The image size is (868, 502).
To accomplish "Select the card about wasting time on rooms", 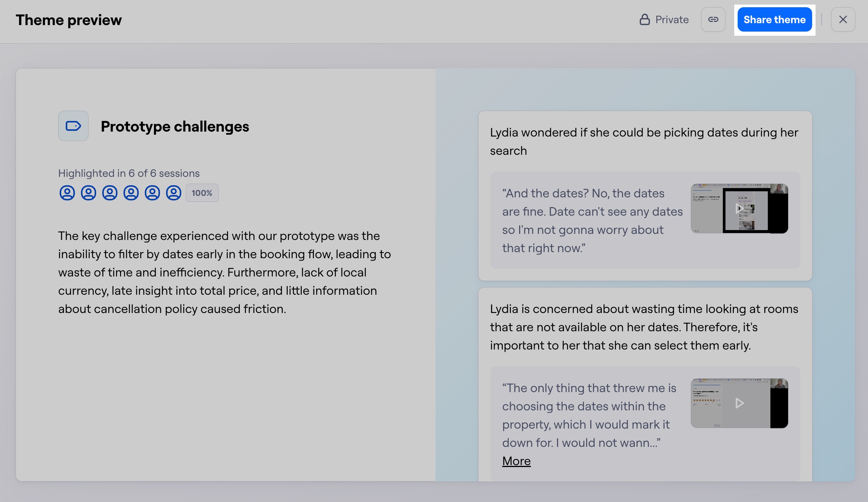I will [645, 380].
